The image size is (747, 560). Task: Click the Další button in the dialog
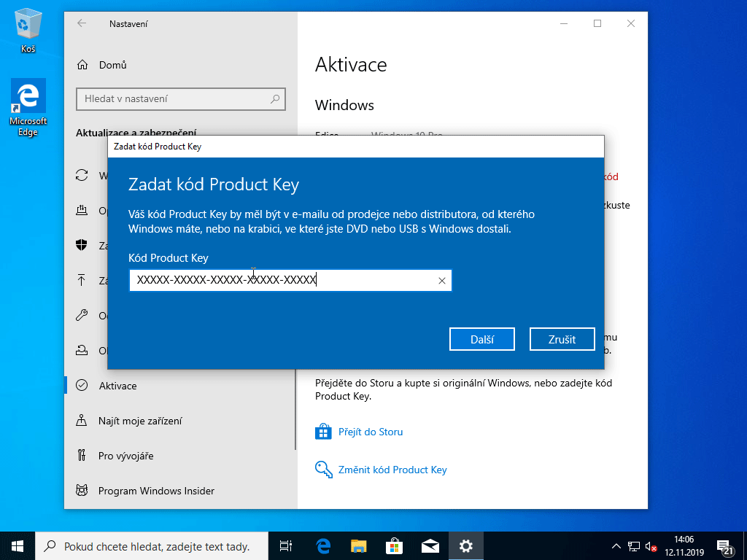point(481,339)
